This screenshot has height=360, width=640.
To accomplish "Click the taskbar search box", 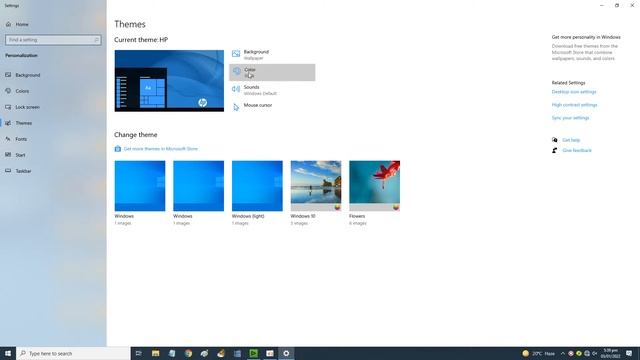I will [73, 353].
